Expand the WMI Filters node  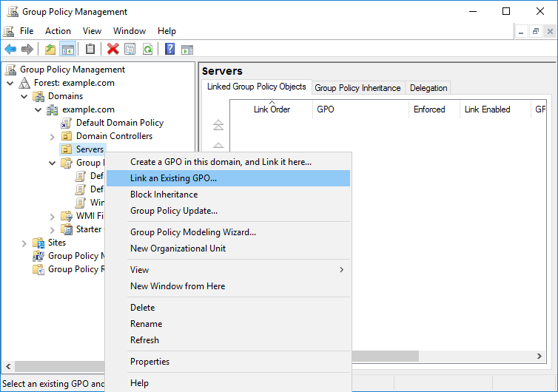point(53,216)
